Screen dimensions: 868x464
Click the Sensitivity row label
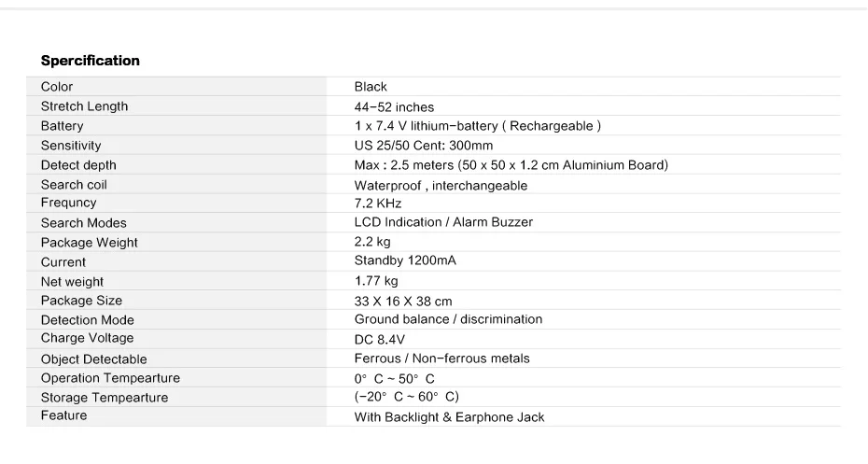point(71,146)
